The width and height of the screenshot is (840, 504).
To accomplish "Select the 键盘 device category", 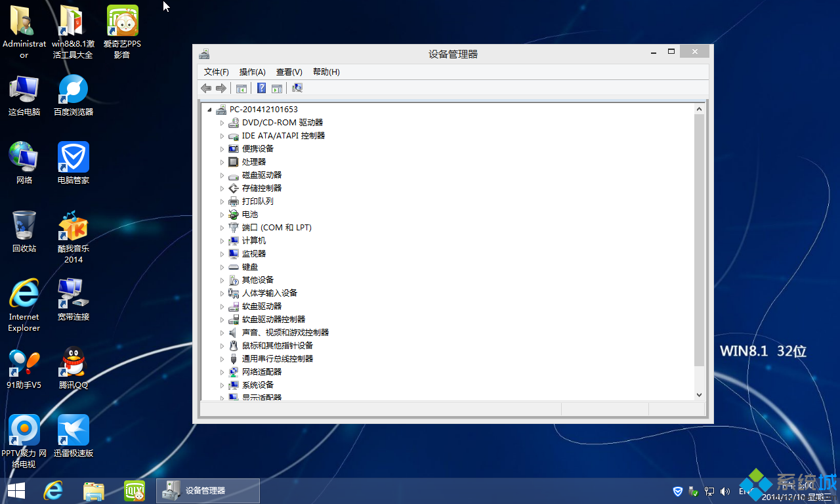I will point(249,266).
